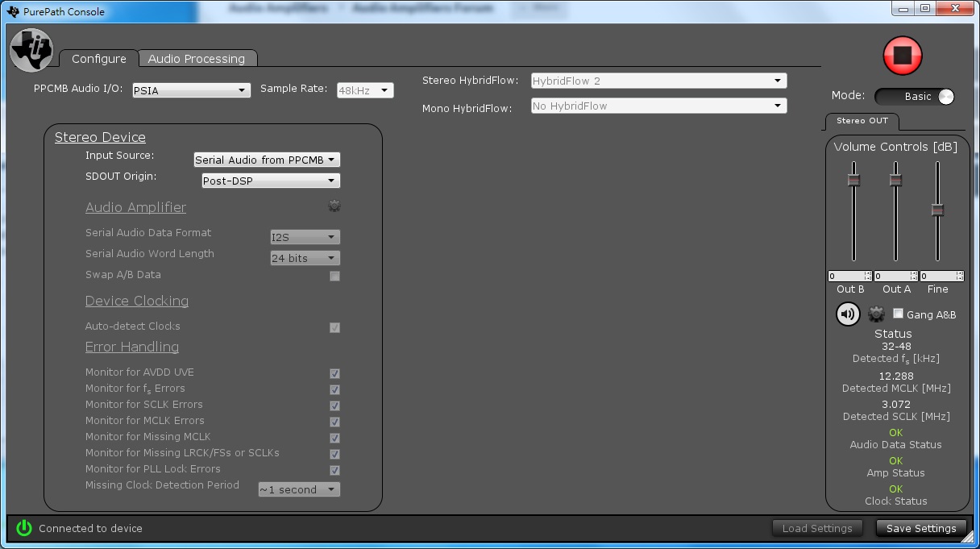
Task: Click the Load Settings button
Action: [817, 528]
